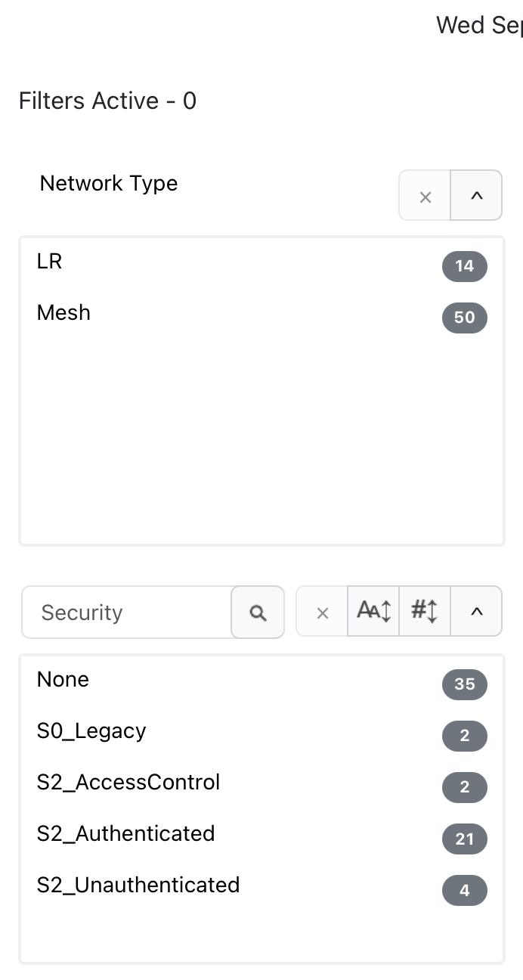Viewport: 523px width, 980px height.
Task: Click the Filters Active counter text
Action: (107, 101)
